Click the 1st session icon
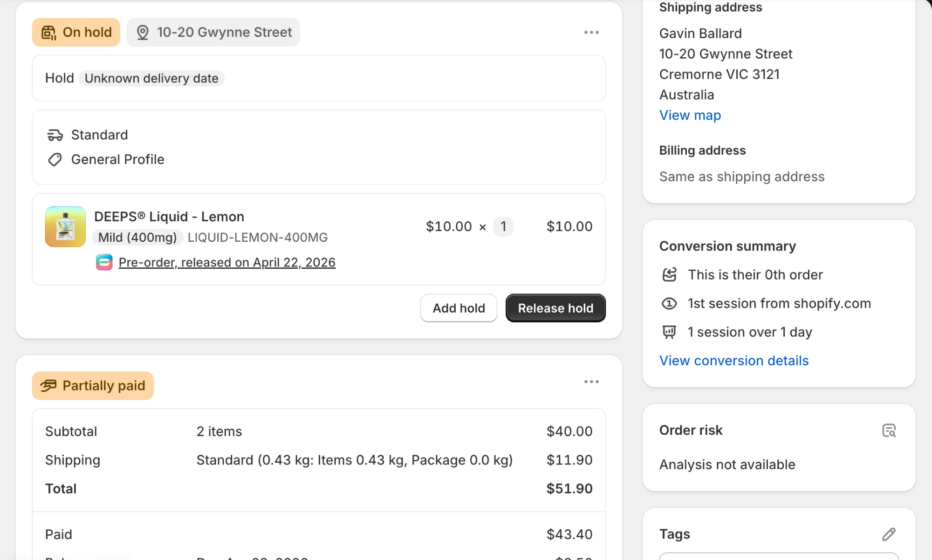932x560 pixels. click(669, 304)
